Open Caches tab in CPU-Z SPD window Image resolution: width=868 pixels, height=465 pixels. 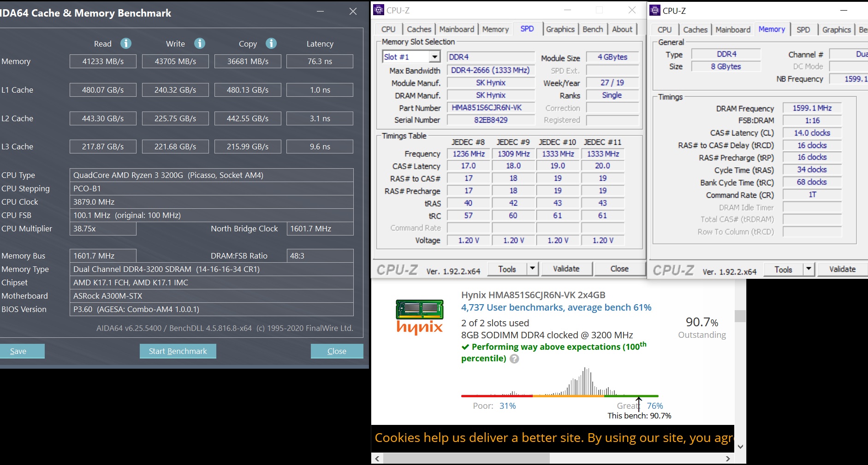(x=419, y=29)
